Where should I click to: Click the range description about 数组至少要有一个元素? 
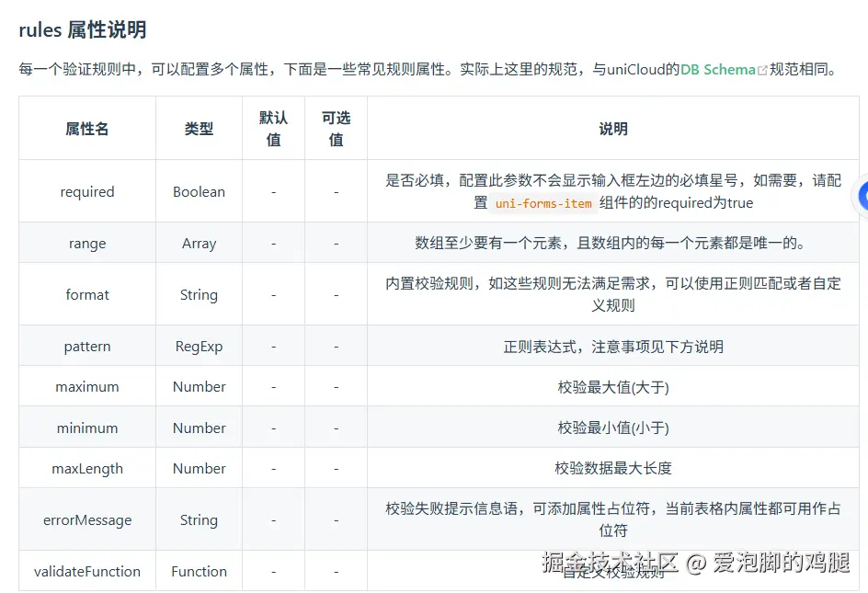[612, 243]
